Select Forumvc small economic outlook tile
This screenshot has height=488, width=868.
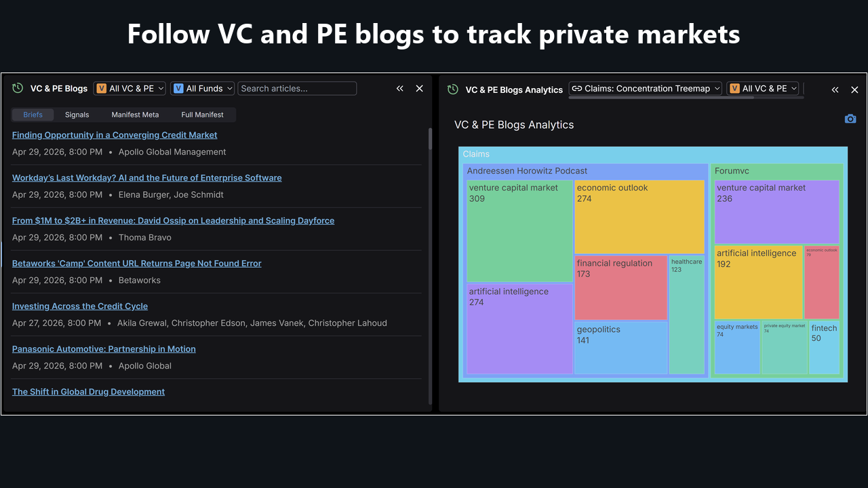coord(822,282)
